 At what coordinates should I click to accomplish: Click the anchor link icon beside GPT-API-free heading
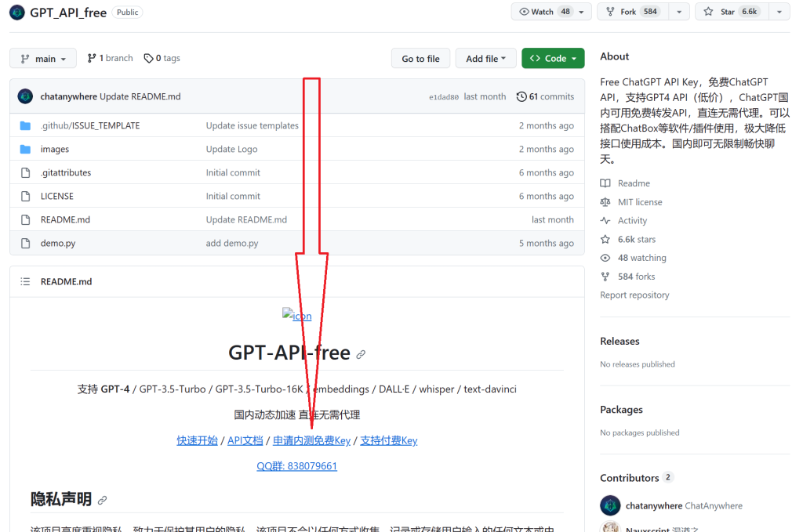(x=361, y=354)
